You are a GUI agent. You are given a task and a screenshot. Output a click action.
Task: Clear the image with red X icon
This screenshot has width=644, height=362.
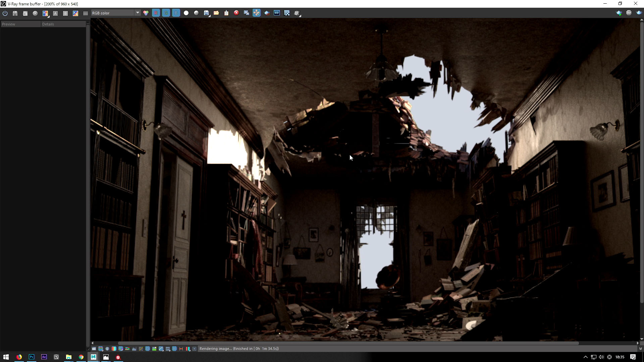[236, 13]
